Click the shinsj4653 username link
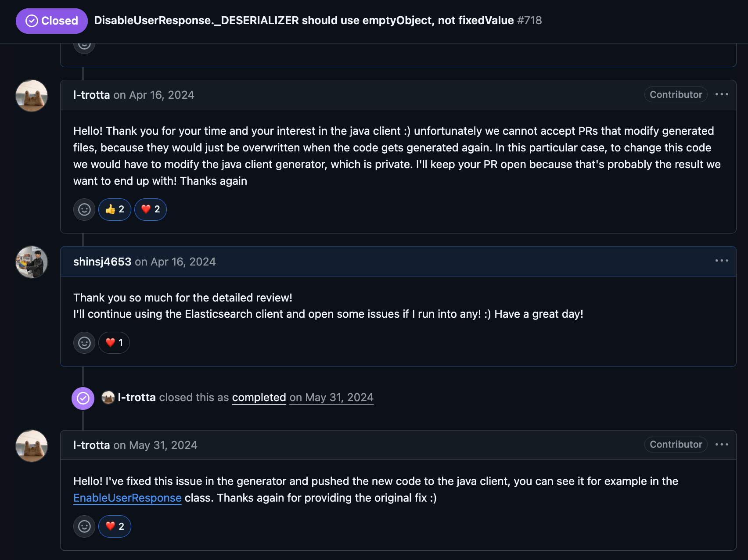 102,262
